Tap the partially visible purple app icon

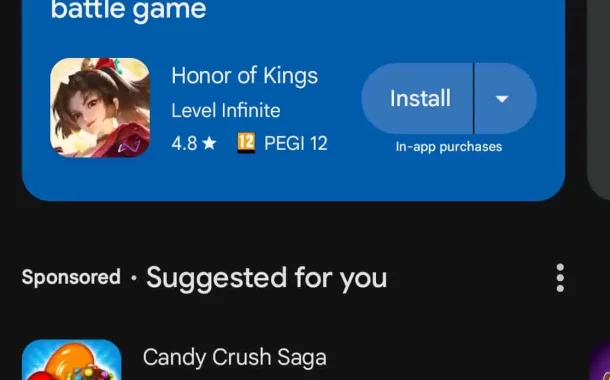(x=601, y=360)
